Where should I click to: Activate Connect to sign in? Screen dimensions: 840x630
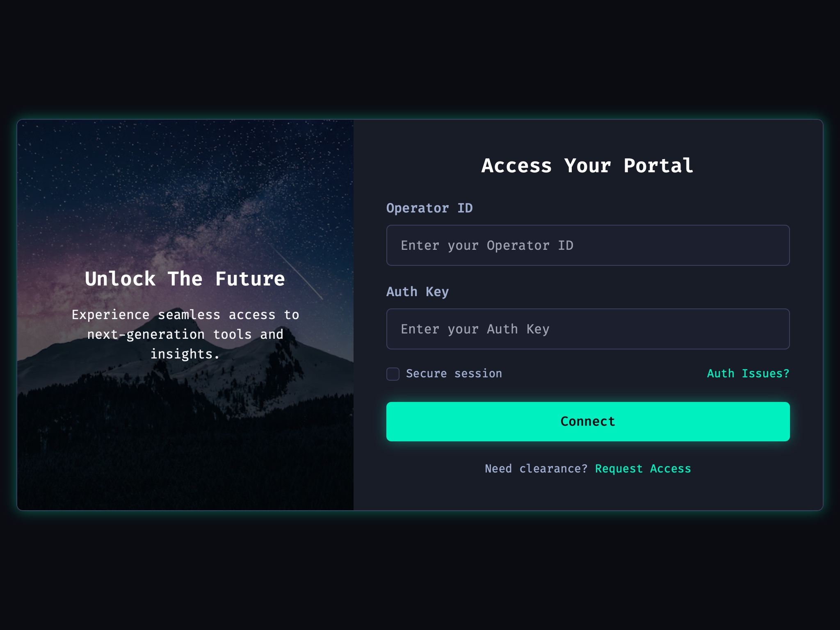[587, 421]
